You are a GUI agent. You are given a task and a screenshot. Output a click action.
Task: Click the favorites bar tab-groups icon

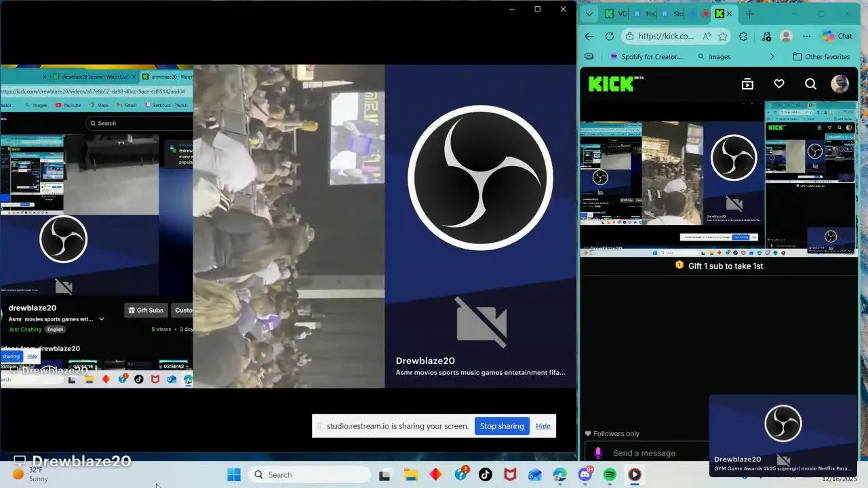[x=589, y=57]
